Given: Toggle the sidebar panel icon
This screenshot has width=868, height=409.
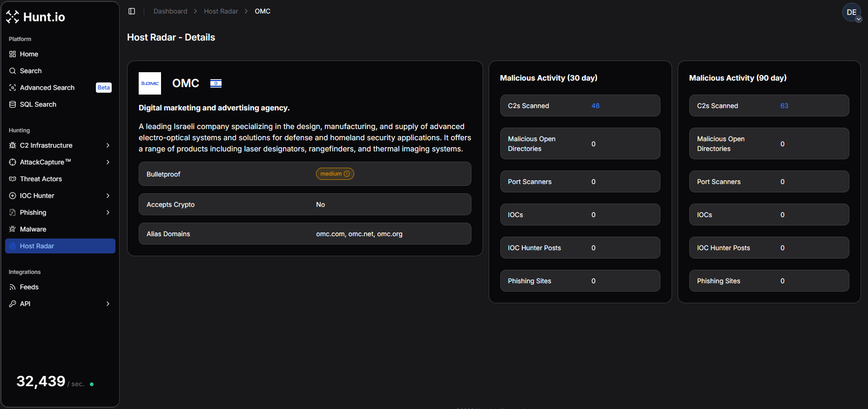Looking at the screenshot, I should tap(132, 11).
